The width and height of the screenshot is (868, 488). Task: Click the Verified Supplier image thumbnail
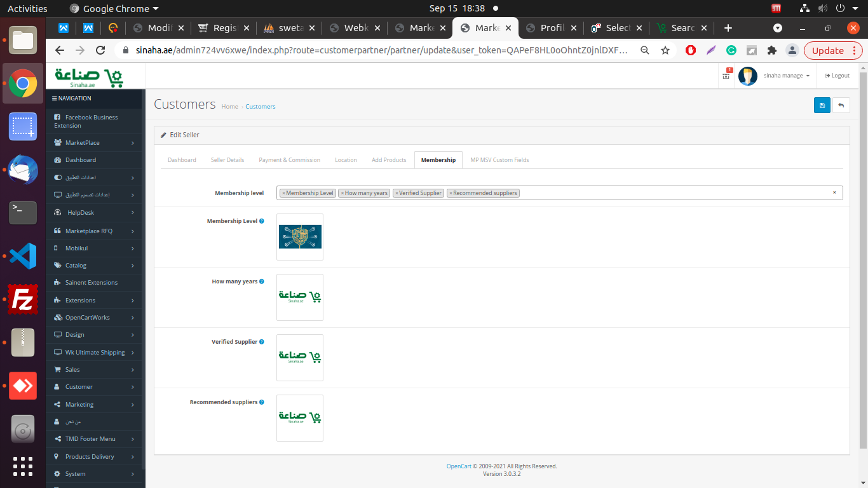pos(300,358)
